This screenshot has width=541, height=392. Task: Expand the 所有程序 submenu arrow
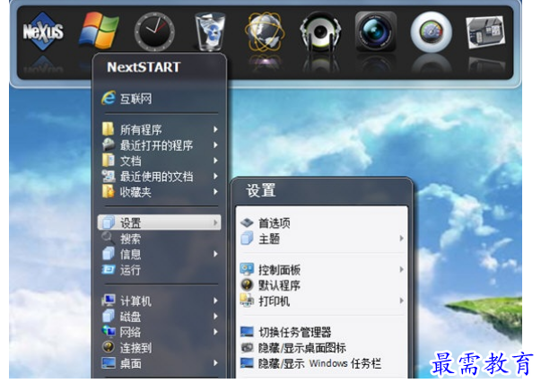215,129
